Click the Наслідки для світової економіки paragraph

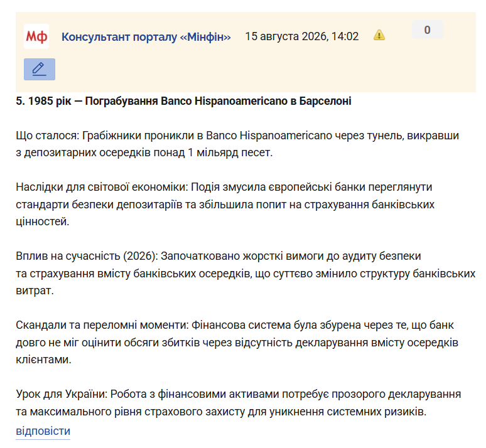[225, 204]
